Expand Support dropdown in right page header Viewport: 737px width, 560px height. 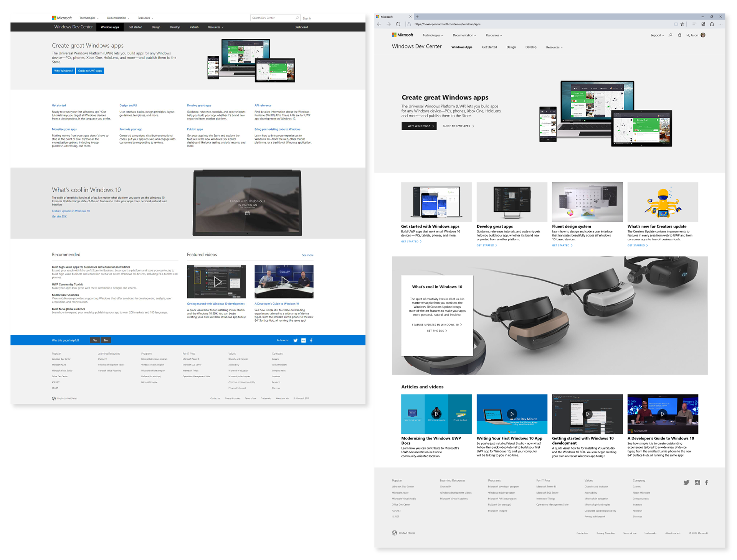pyautogui.click(x=657, y=35)
